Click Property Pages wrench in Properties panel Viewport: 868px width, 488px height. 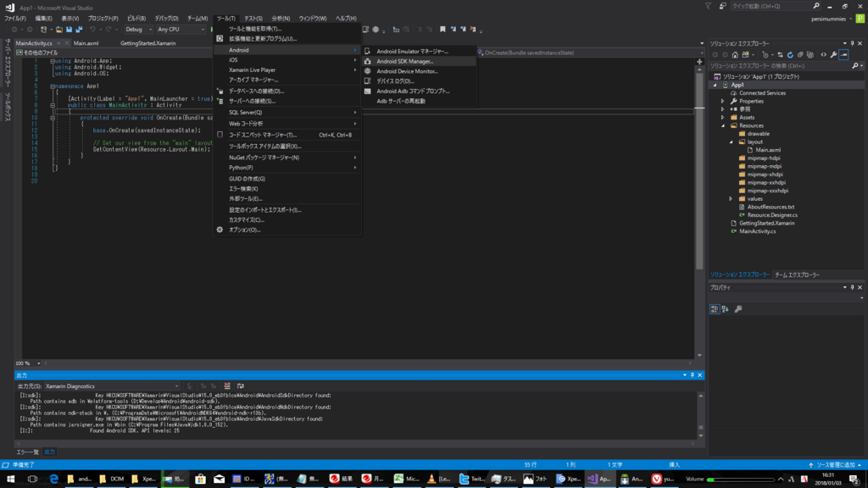[x=738, y=309]
